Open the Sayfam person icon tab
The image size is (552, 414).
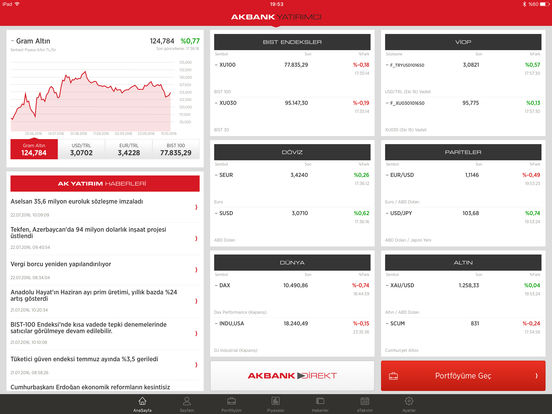click(x=187, y=404)
